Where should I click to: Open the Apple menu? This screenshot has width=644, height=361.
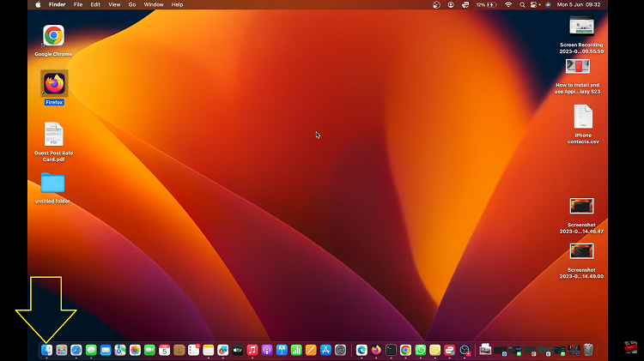38,4
